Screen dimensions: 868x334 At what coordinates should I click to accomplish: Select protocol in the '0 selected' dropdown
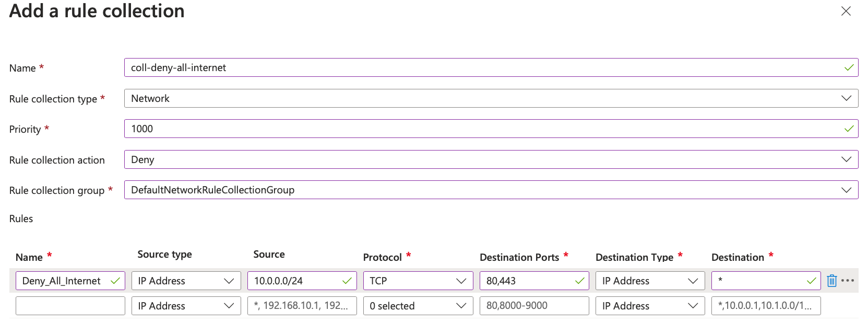(418, 306)
